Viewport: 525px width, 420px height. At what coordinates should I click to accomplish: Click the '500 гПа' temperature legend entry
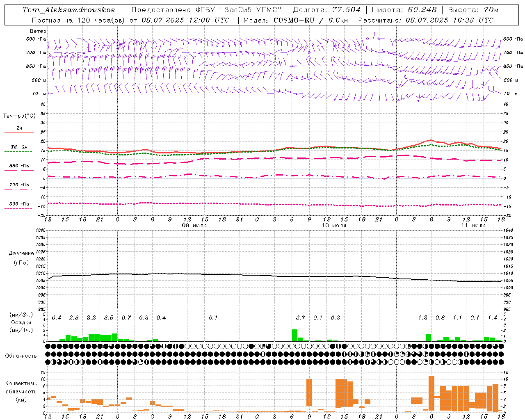click(x=19, y=204)
